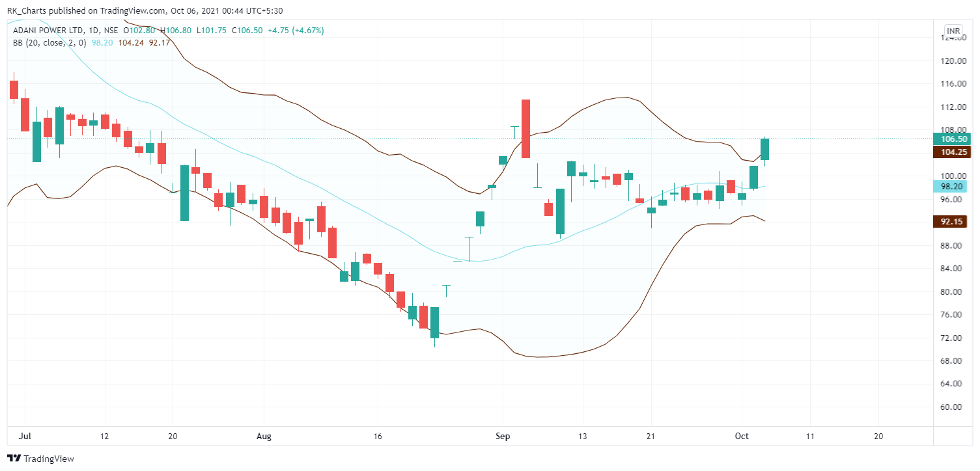Image resolution: width=980 pixels, height=471 pixels.
Task: Click the 20 date label after Oct 11
Action: point(878,437)
